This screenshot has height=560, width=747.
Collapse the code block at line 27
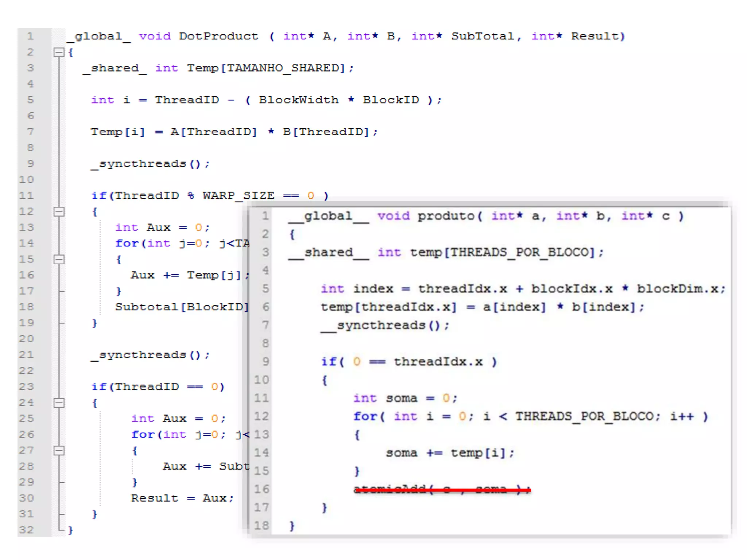[59, 451]
